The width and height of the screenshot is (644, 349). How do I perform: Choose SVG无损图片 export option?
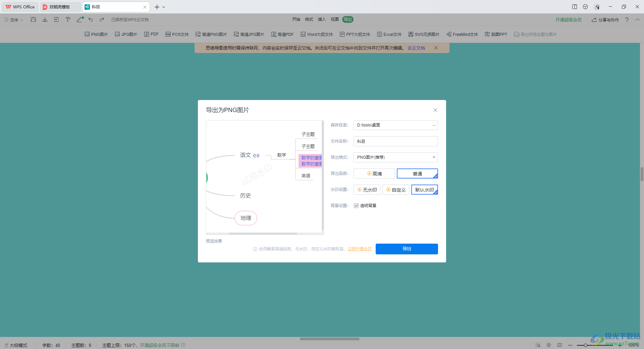[x=424, y=34]
